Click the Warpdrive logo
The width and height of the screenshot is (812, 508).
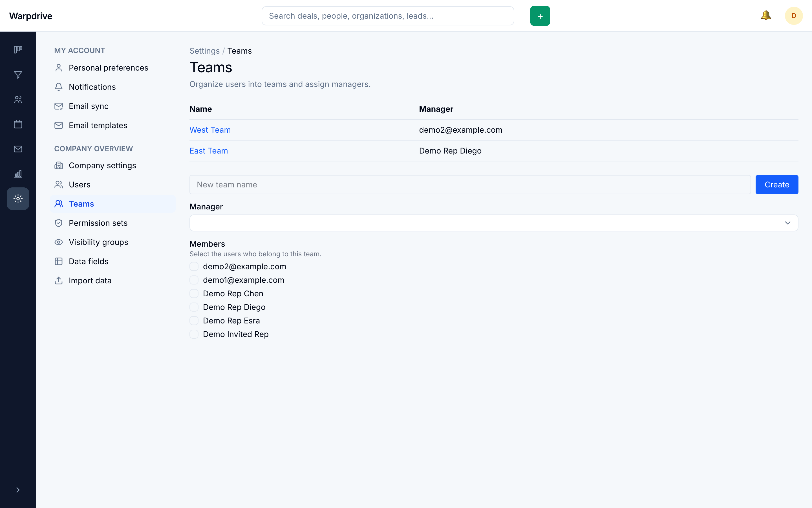(x=30, y=16)
